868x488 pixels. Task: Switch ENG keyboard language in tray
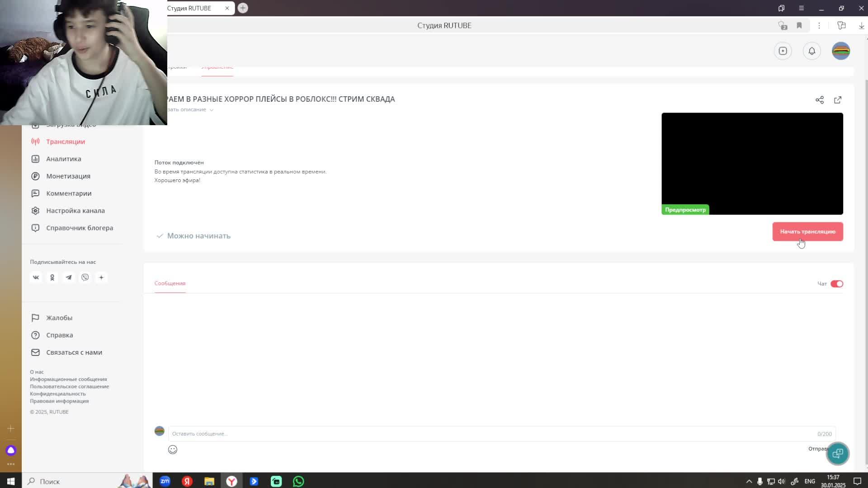pos(810,481)
